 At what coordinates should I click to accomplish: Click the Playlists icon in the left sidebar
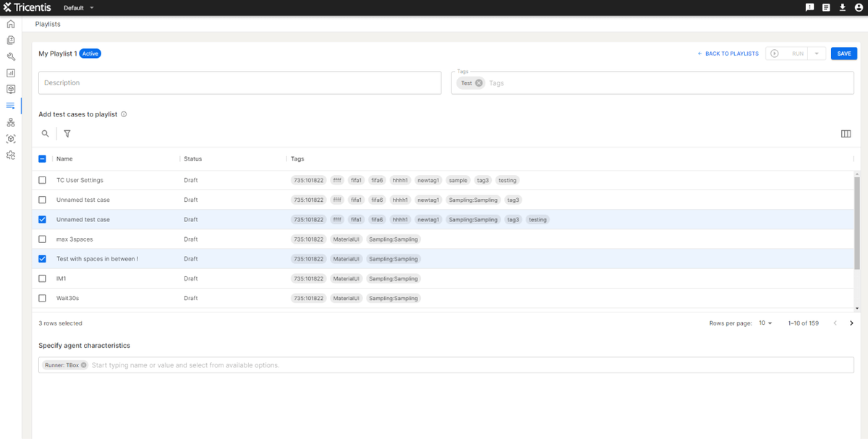click(10, 105)
